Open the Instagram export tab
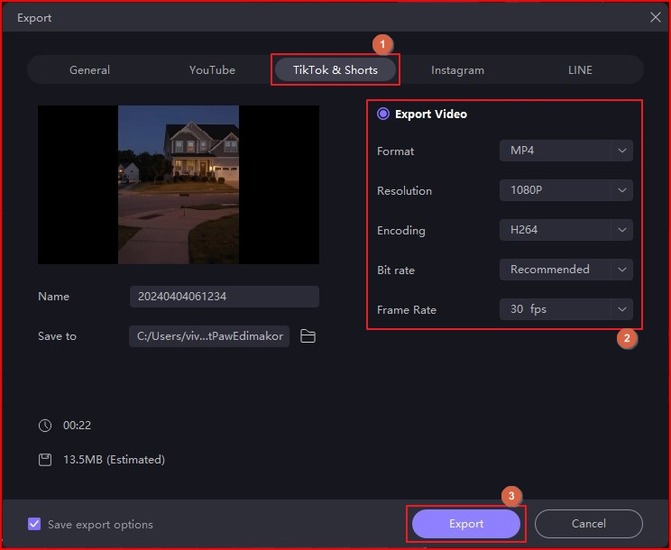This screenshot has height=550, width=671. pos(457,70)
